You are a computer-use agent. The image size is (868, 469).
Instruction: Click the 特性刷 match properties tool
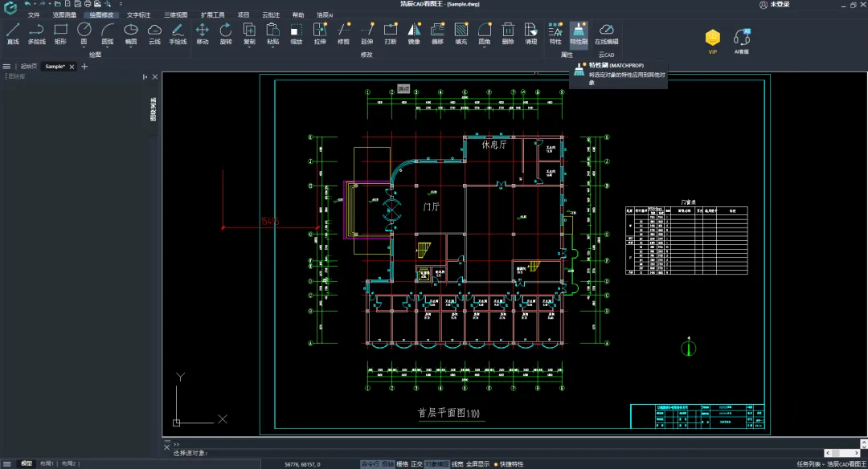click(x=579, y=34)
